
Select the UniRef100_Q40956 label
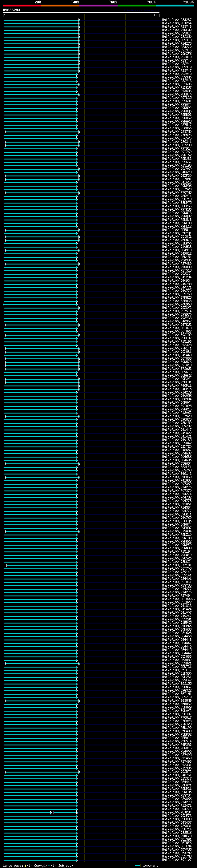(x=177, y=396)
